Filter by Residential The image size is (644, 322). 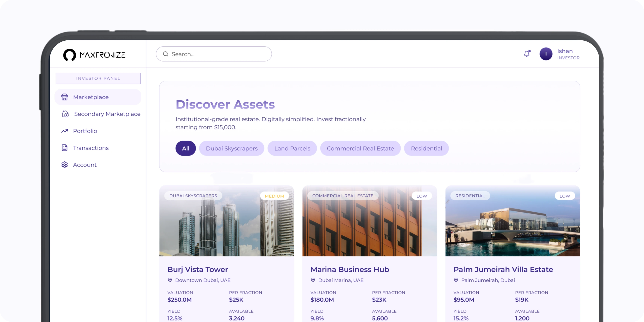(426, 148)
